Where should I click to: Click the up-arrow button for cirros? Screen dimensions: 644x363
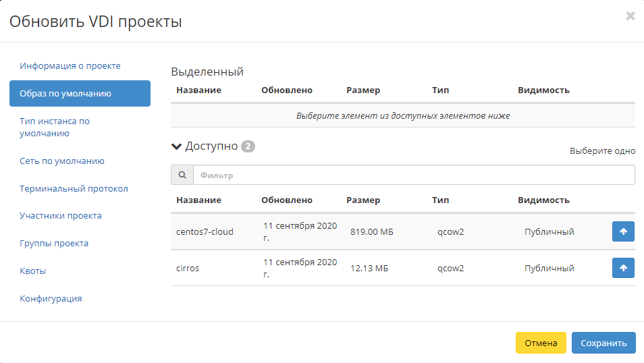point(622,268)
